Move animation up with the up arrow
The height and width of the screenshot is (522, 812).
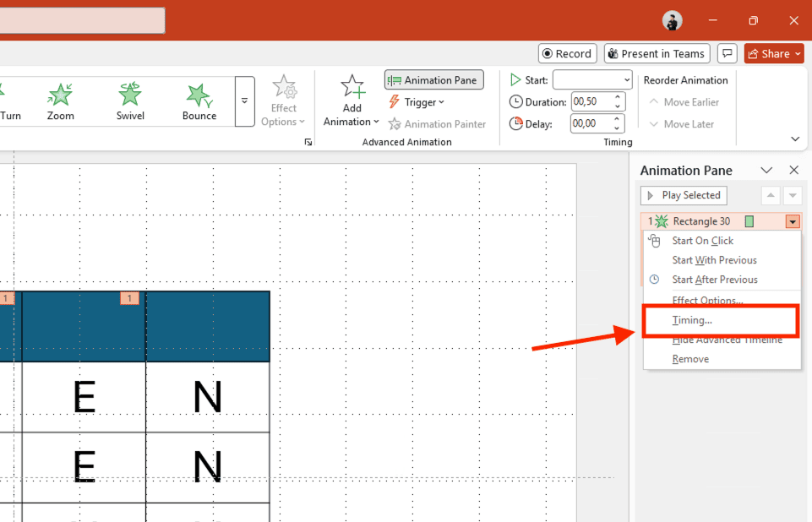click(x=771, y=195)
